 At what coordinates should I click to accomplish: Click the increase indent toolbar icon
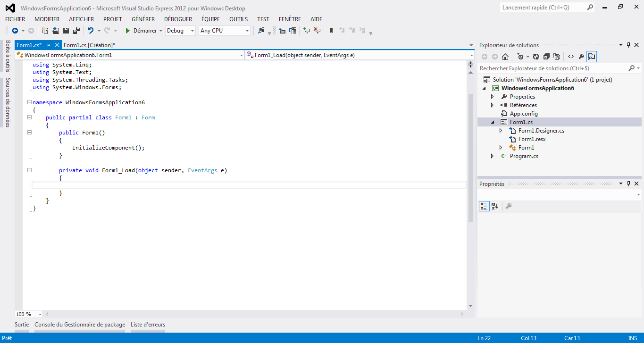(x=293, y=31)
